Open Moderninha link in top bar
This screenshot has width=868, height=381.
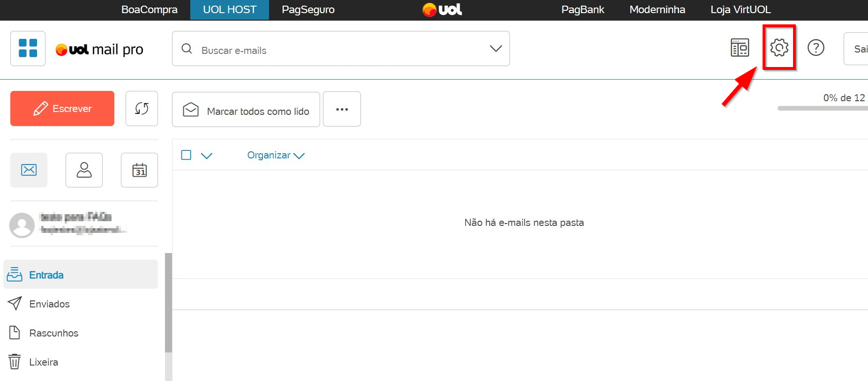tap(657, 9)
